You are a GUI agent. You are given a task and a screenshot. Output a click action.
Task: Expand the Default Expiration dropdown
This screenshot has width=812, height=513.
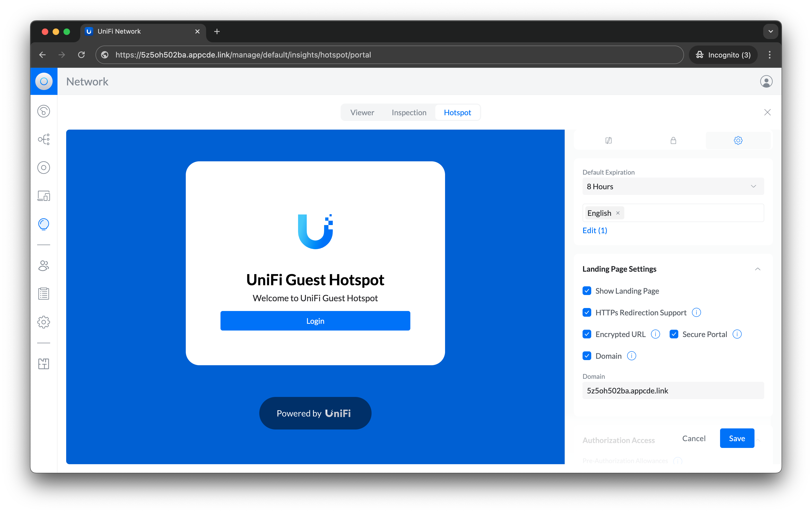click(x=672, y=187)
